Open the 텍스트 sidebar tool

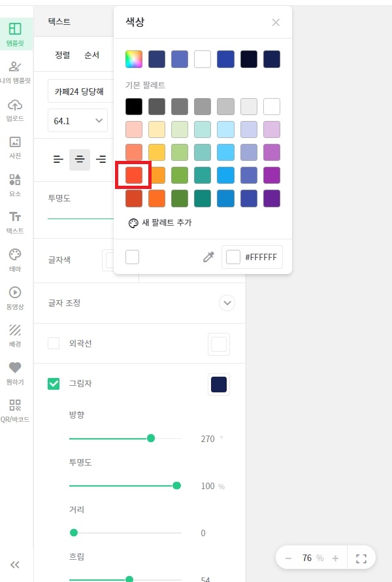click(15, 223)
